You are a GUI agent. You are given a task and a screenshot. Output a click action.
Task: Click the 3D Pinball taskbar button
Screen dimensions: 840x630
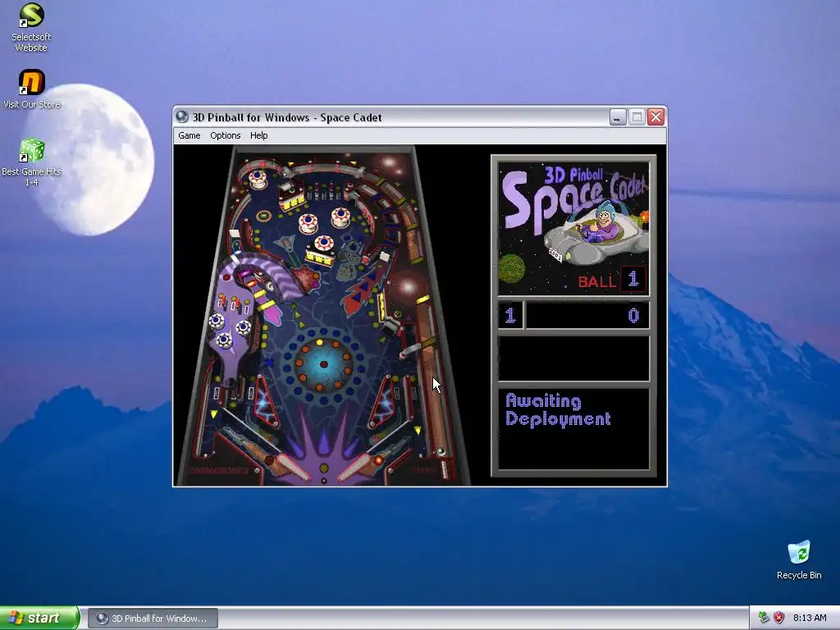(x=153, y=619)
